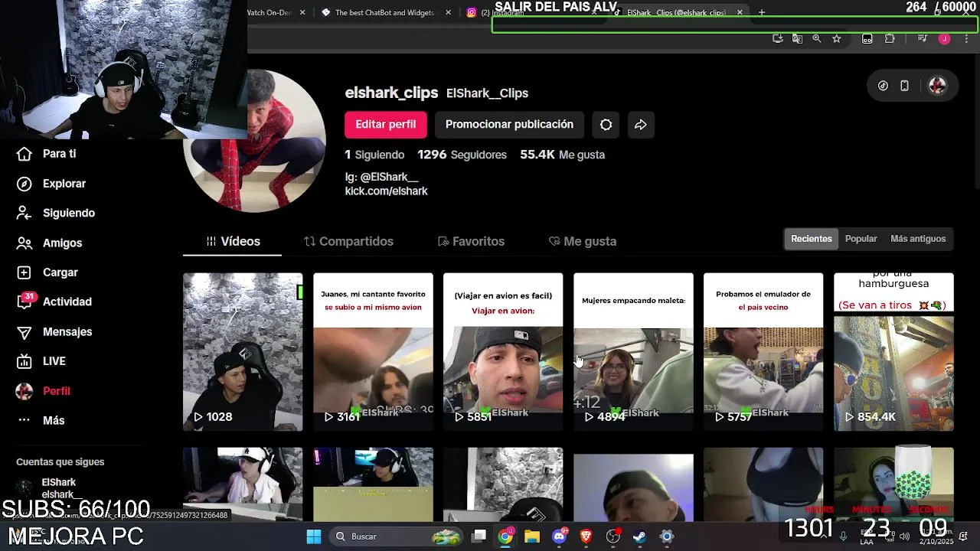Switch to the Watch On-Dem browser tab
The height and width of the screenshot is (551, 980).
(269, 12)
